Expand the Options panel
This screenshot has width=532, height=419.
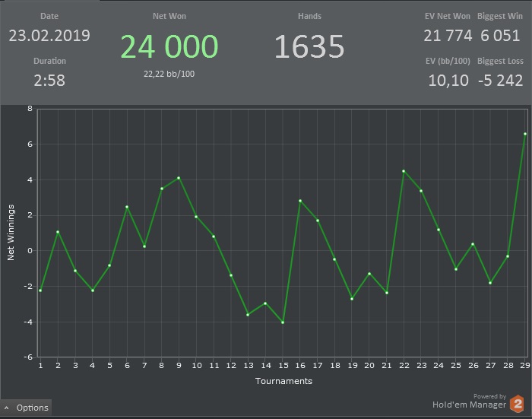tap(26, 408)
